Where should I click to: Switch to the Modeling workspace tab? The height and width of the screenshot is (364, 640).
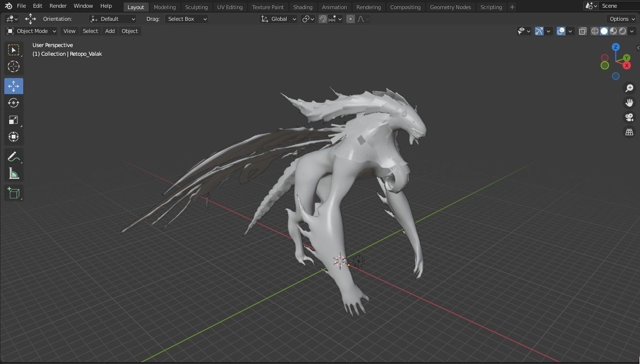coord(164,7)
